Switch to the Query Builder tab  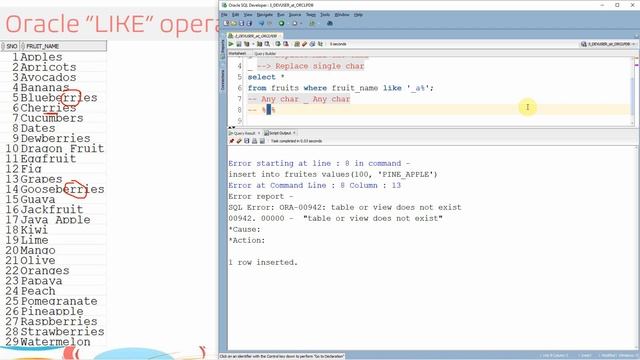tap(265, 53)
